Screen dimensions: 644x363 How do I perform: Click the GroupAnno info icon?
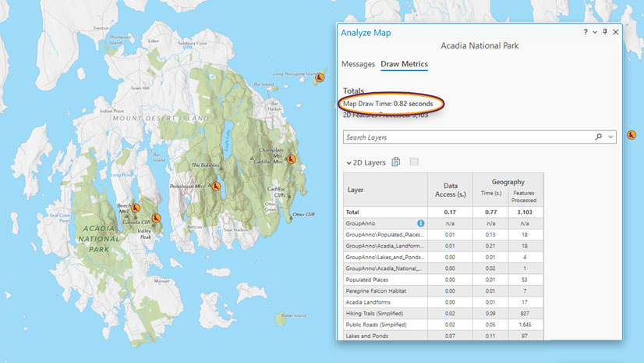(420, 223)
